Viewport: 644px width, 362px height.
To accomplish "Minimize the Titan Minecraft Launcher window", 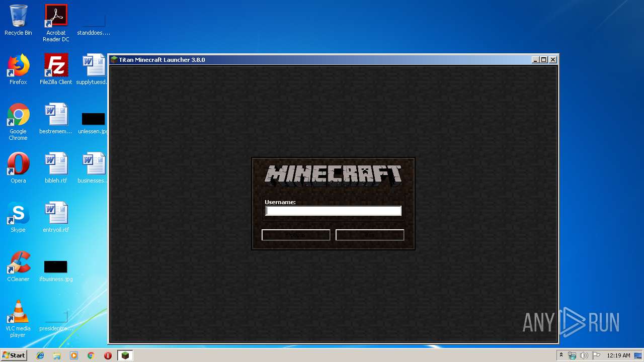I will coord(535,59).
